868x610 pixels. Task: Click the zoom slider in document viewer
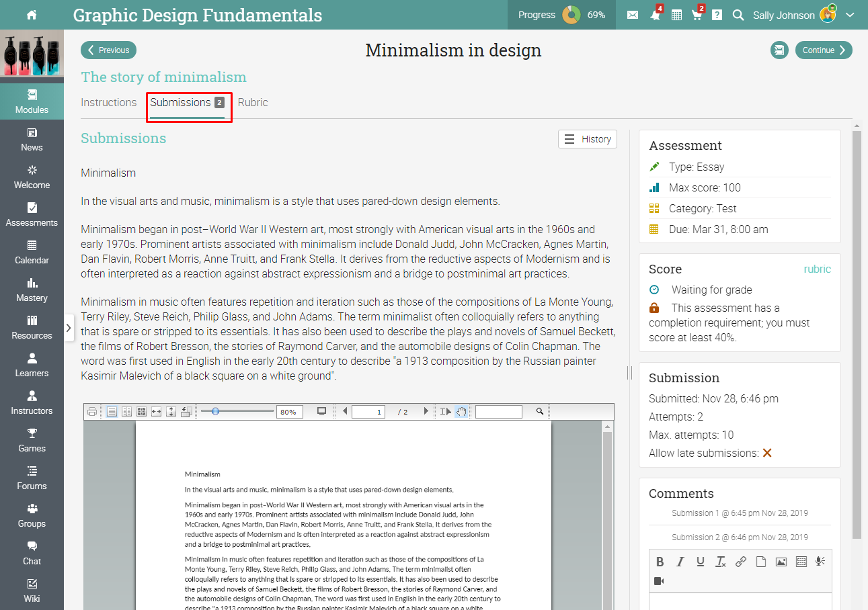pos(216,412)
